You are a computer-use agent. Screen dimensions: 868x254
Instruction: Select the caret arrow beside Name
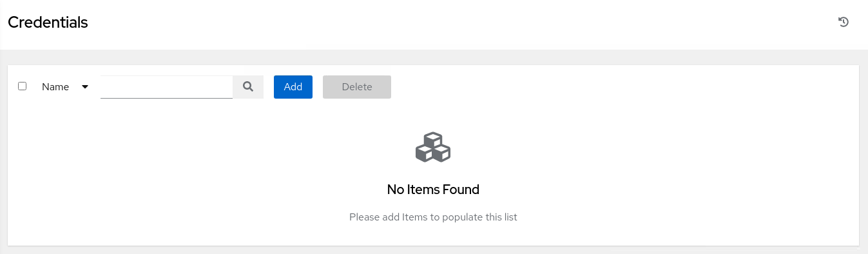pos(85,87)
